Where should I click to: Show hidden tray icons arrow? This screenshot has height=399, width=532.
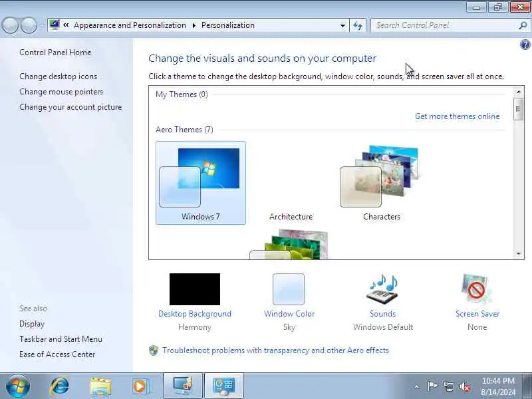[417, 386]
